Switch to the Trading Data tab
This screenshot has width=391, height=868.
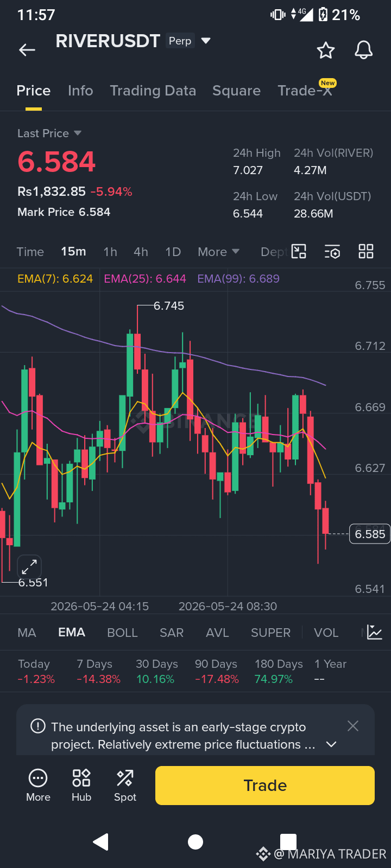(x=153, y=91)
